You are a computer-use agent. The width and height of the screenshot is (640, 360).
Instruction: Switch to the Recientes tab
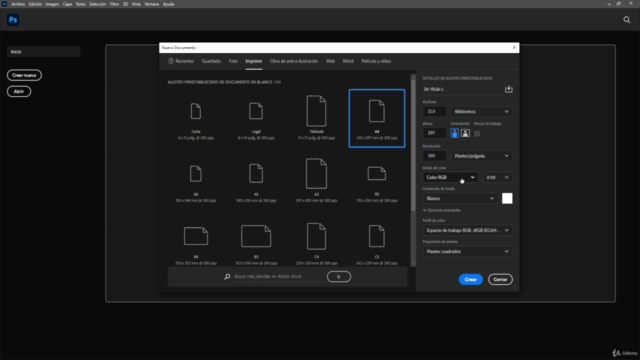pos(181,61)
